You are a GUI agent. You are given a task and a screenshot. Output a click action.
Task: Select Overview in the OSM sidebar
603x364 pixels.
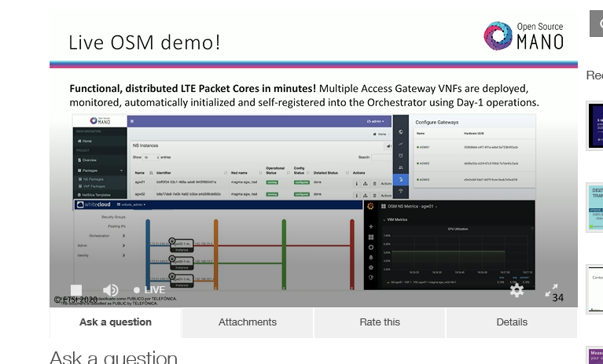87,160
